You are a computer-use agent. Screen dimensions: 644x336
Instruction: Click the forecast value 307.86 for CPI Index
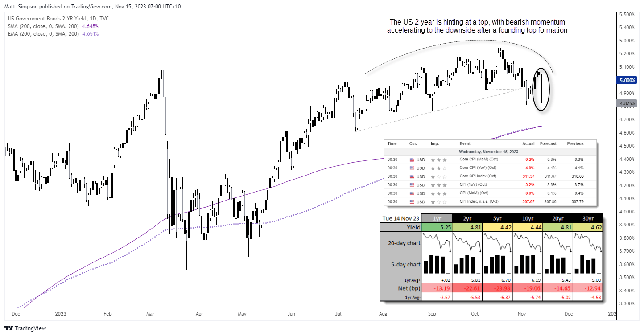tap(549, 202)
